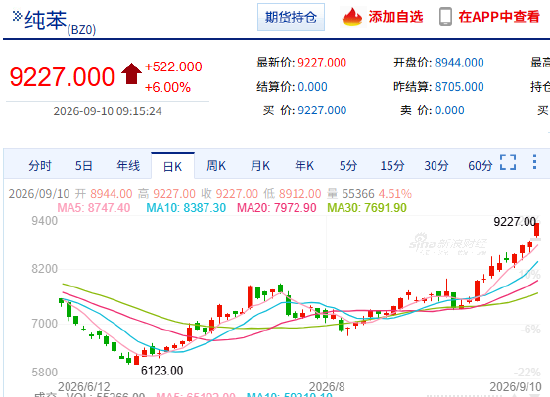Switch to the 分时 tab
Viewport: 550px width, 397px height.
(x=40, y=166)
